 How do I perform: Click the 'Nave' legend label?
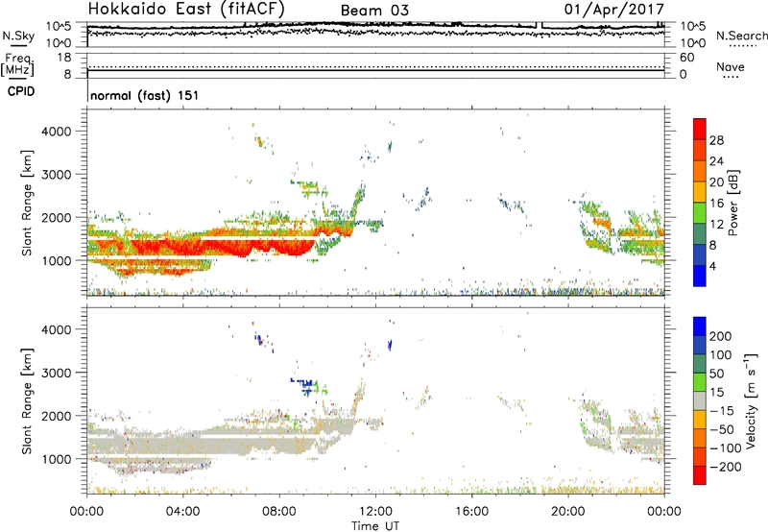730,66
